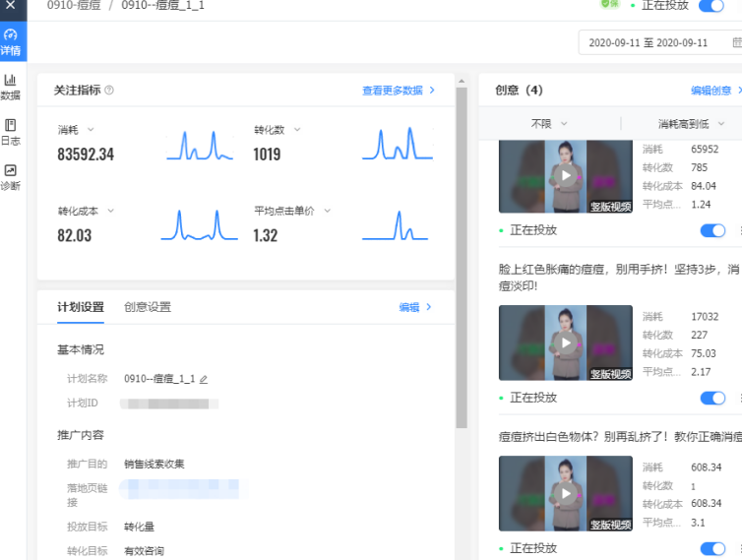Open the 2020-09-11 date range picker
This screenshot has height=560, width=742.
tap(660, 42)
